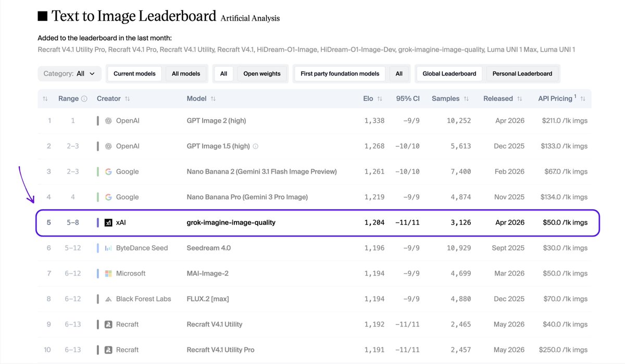Click OpenAI logo in GPT Image 2 row
This screenshot has width=625, height=364.
(108, 121)
